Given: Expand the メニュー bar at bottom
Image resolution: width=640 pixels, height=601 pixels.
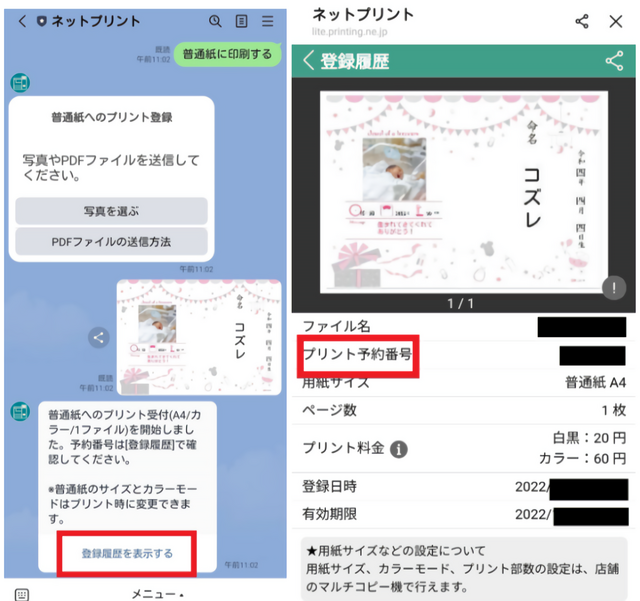Looking at the screenshot, I should point(157,593).
